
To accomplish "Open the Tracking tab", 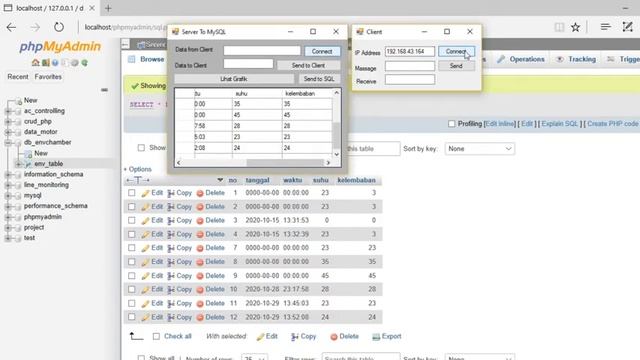I will coord(576,59).
